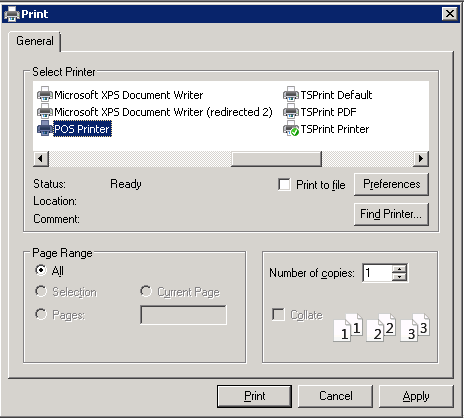Toggle the Collate checkbox
464x418 pixels.
(x=278, y=314)
